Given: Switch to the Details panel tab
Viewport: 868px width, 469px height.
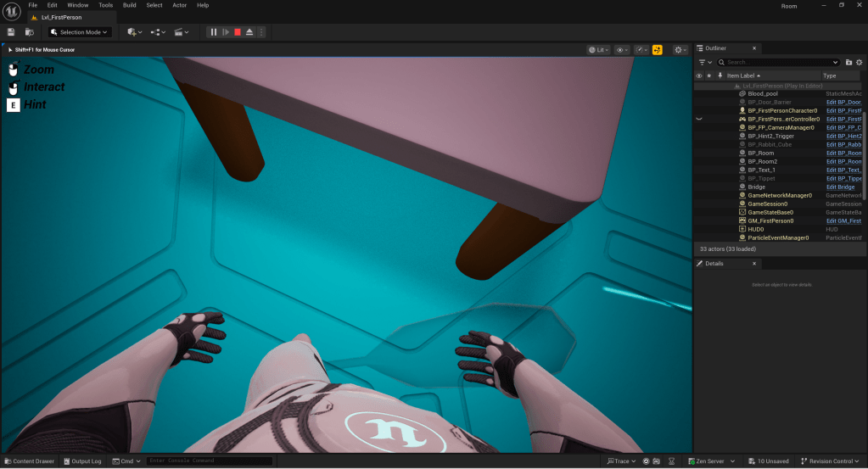Looking at the screenshot, I should point(714,264).
